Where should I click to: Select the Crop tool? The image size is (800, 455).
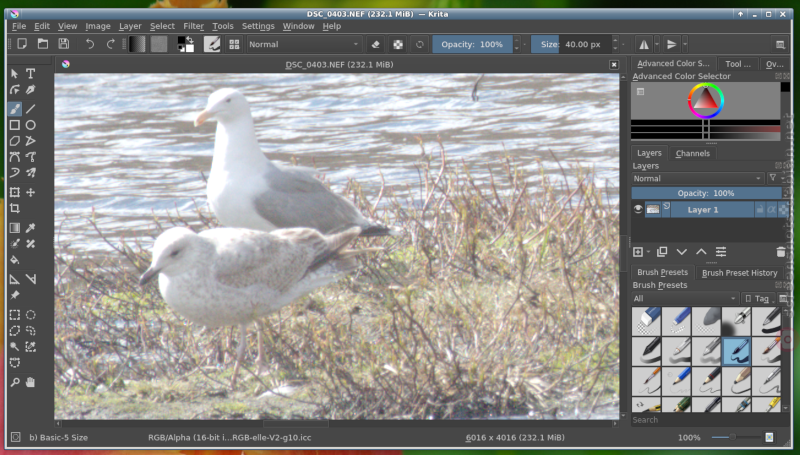[x=15, y=208]
